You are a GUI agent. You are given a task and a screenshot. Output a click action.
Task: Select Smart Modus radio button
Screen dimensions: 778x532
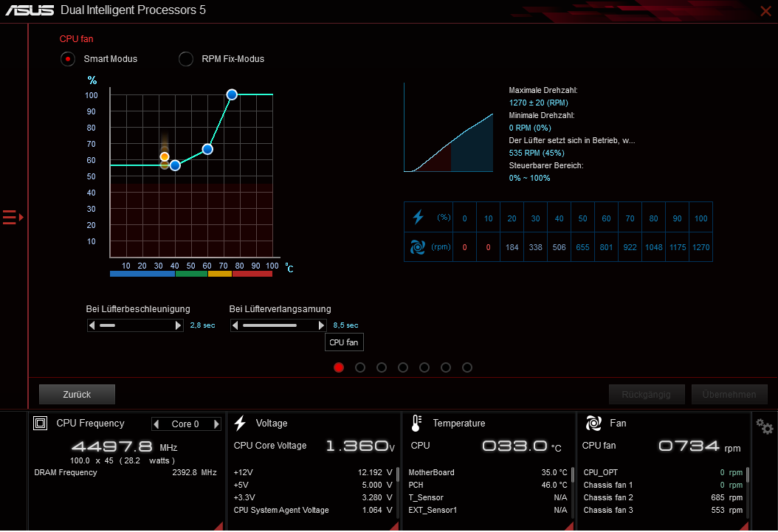(68, 59)
